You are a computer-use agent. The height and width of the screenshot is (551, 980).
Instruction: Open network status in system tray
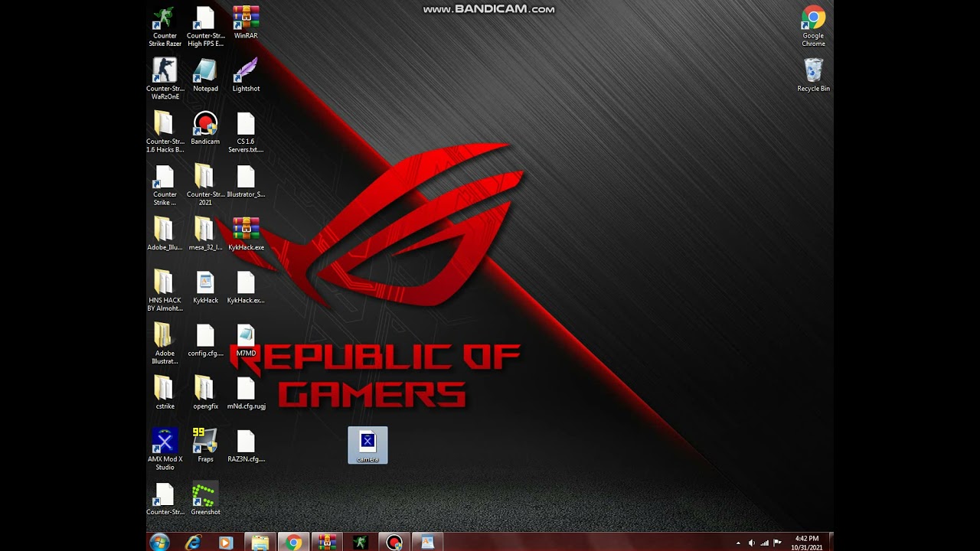click(x=764, y=543)
